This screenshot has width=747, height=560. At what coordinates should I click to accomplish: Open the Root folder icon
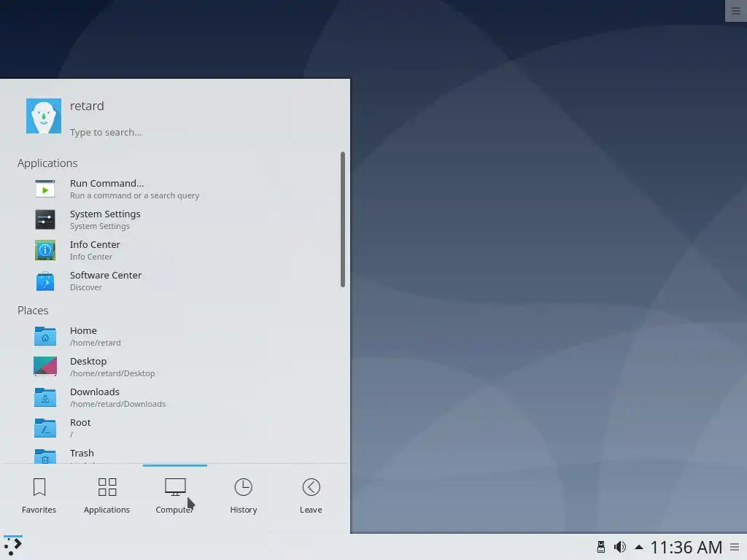(x=45, y=427)
